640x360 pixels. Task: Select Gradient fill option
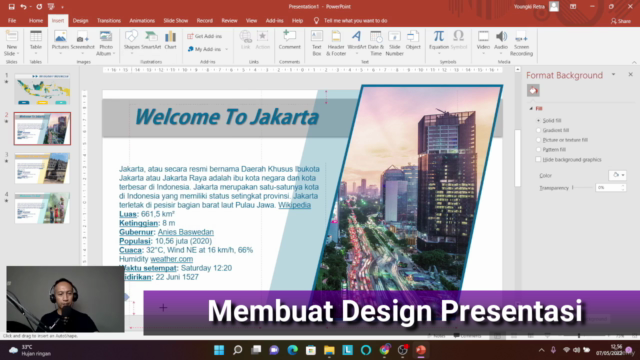tap(552, 130)
